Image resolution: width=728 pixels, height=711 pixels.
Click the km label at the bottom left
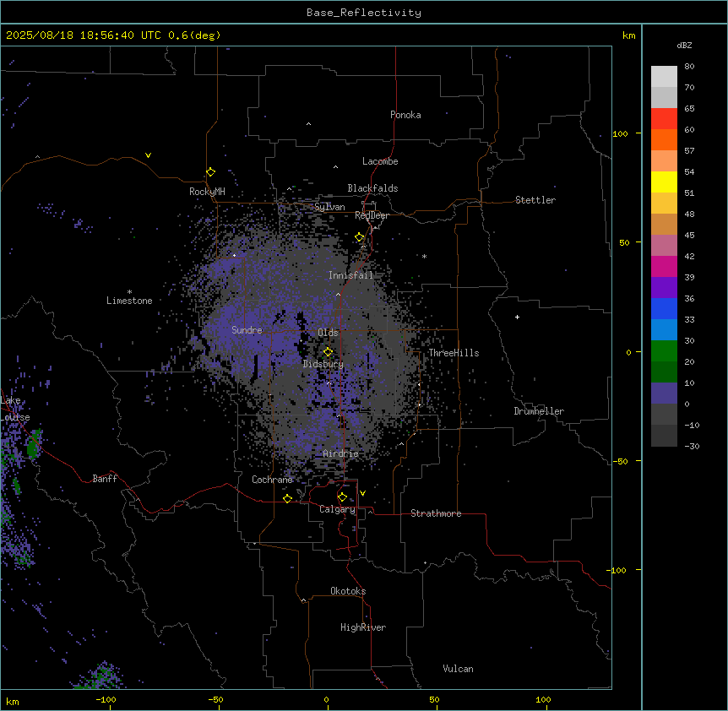[13, 701]
